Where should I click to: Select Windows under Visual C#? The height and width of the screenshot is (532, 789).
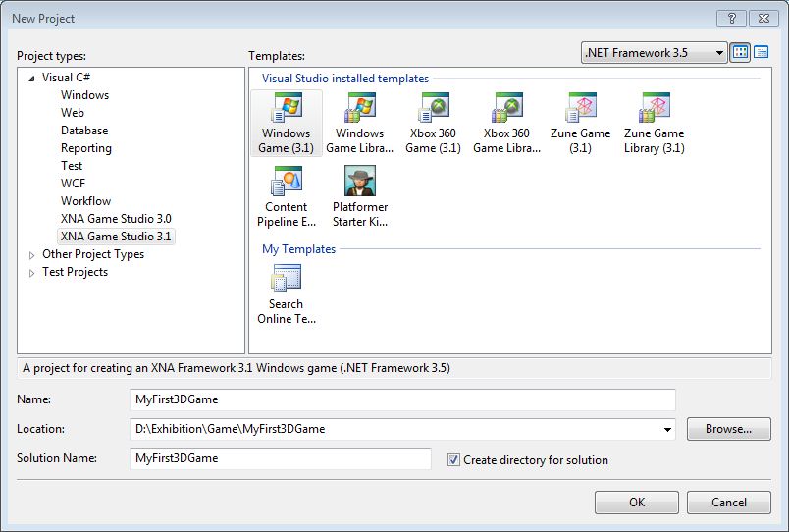pyautogui.click(x=84, y=95)
